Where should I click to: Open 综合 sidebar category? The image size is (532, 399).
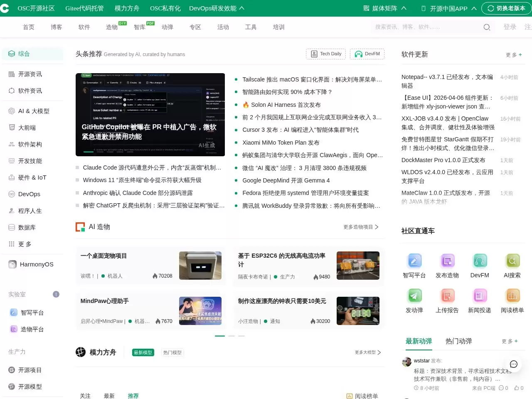coord(32,54)
